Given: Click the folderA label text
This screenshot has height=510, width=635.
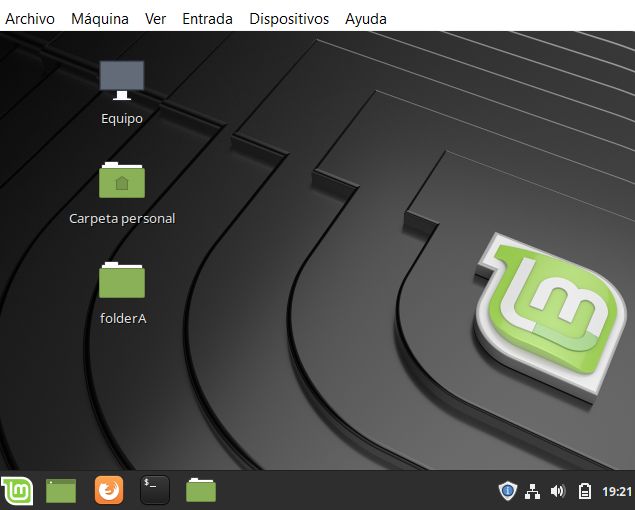Looking at the screenshot, I should pyautogui.click(x=123, y=318).
